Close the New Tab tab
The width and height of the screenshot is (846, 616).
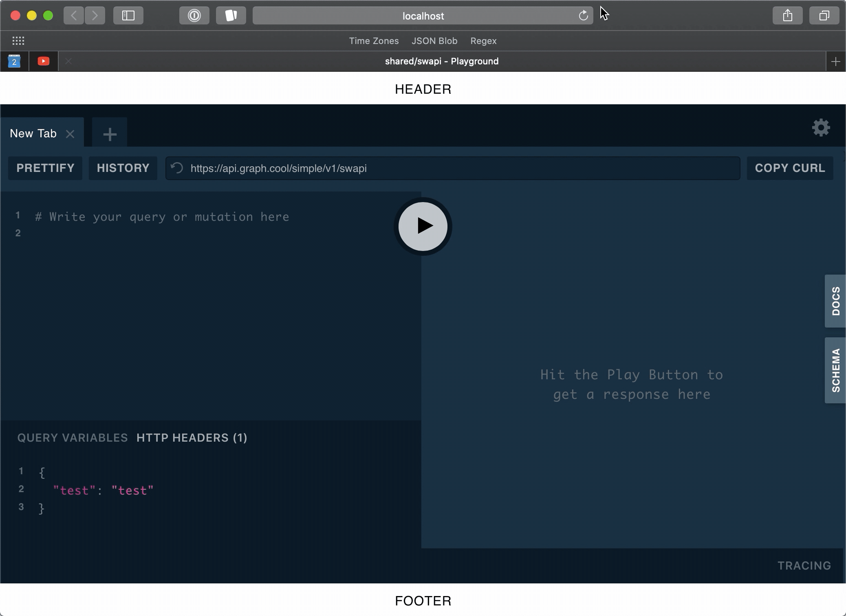(x=70, y=134)
